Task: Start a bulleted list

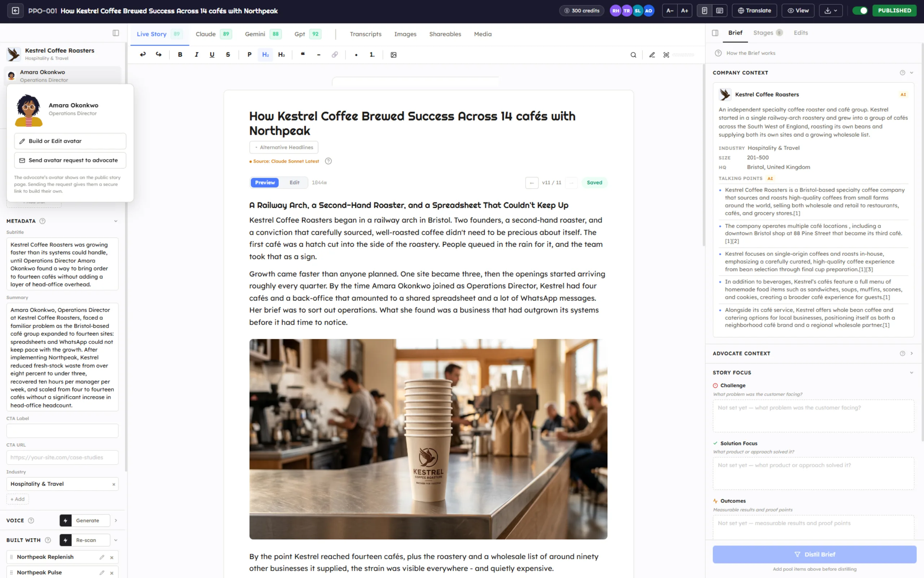Action: 356,55
